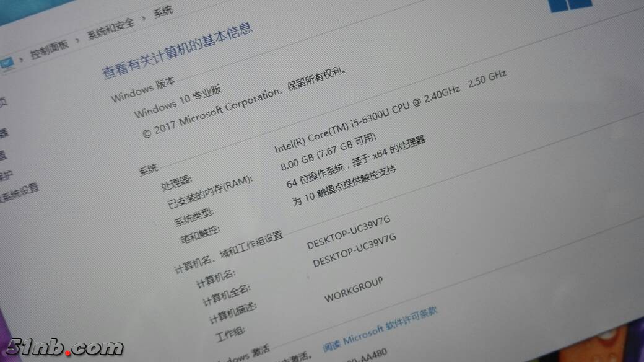Click 系统类型: label

click(x=194, y=217)
